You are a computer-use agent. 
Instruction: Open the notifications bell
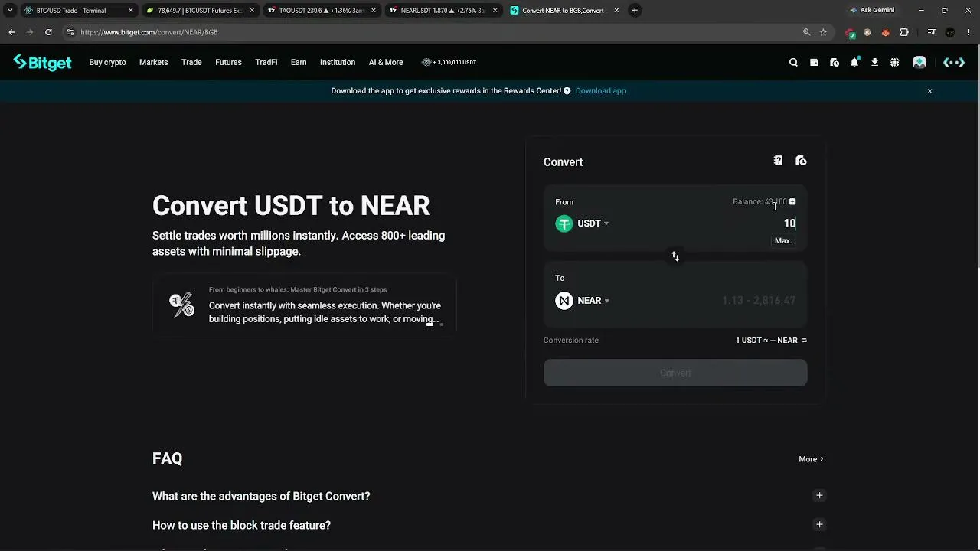coord(854,63)
